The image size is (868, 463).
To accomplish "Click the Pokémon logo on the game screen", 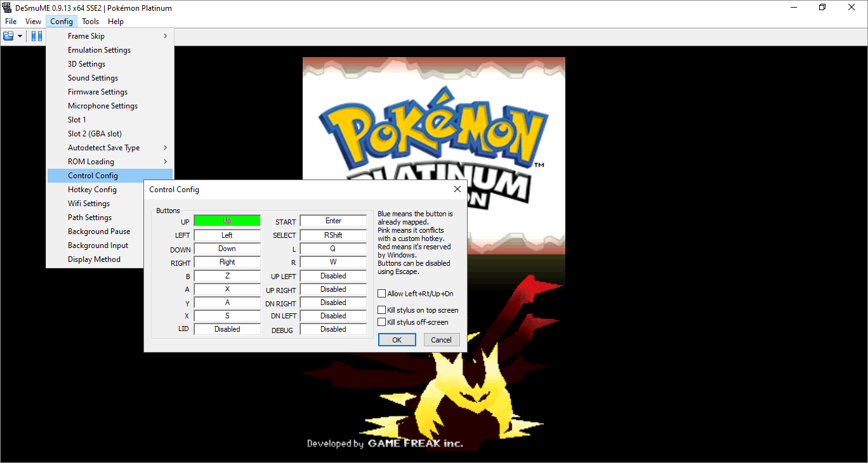I will [x=433, y=130].
